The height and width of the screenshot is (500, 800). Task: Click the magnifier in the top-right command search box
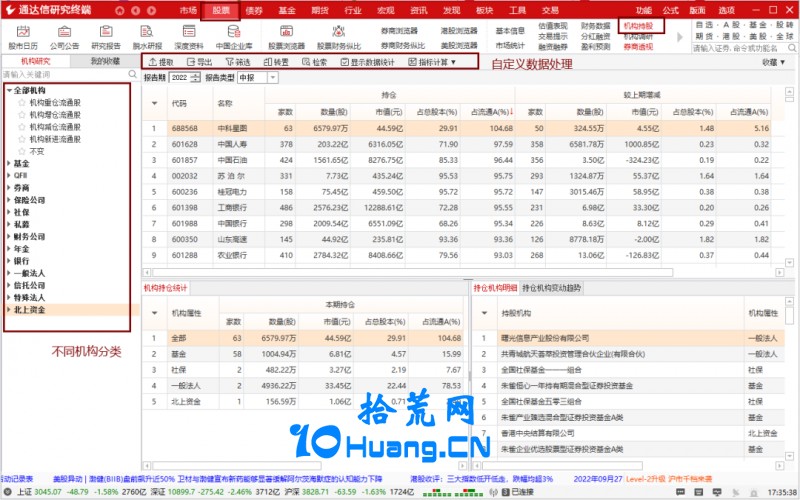coord(792,47)
